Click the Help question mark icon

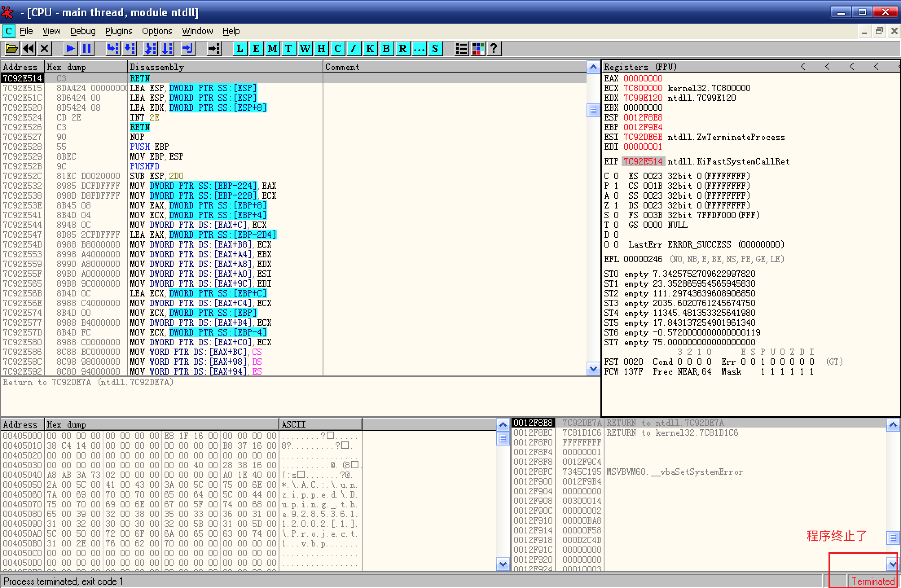tap(494, 49)
